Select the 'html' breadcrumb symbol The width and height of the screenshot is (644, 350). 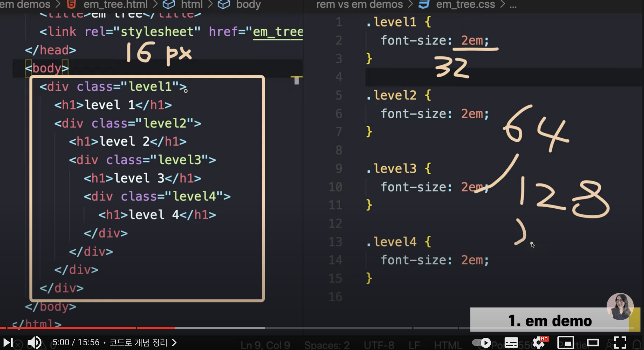192,4
